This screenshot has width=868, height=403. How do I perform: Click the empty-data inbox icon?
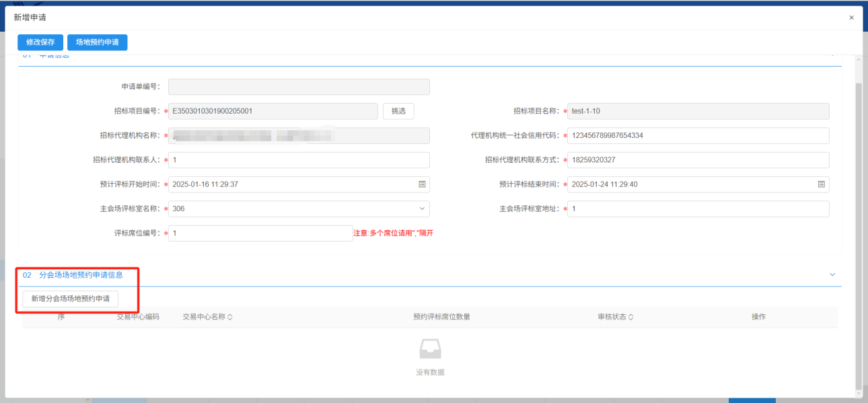(x=430, y=349)
